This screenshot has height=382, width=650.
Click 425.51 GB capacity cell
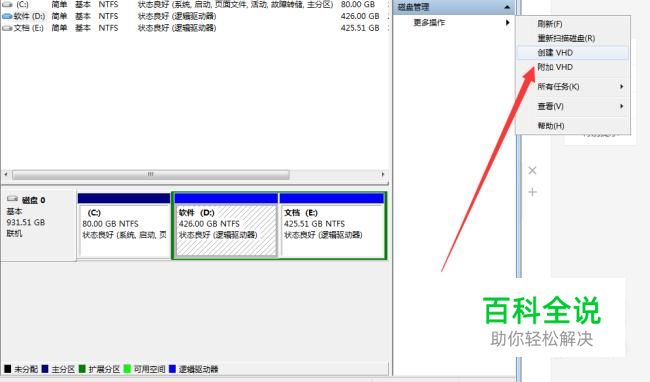coord(360,28)
